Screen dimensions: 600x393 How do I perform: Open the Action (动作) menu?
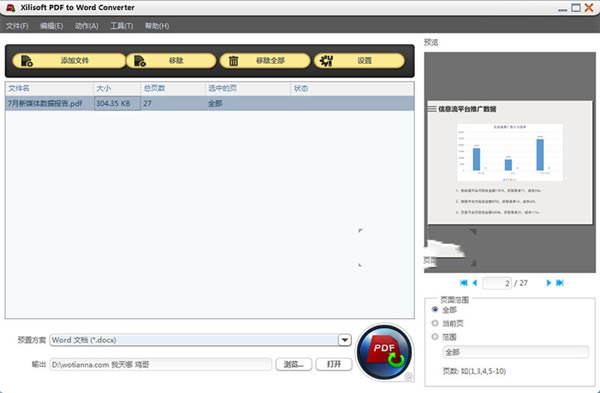[86, 26]
